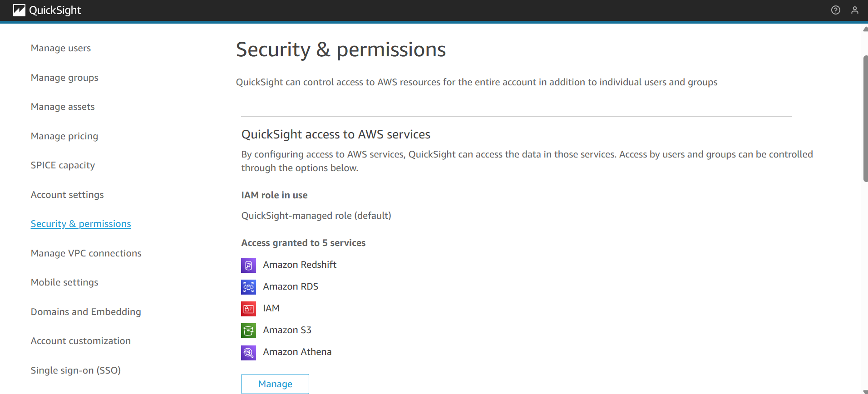Viewport: 868px width, 394px height.
Task: Click the 'Amazon Athena' label
Action: coord(297,352)
